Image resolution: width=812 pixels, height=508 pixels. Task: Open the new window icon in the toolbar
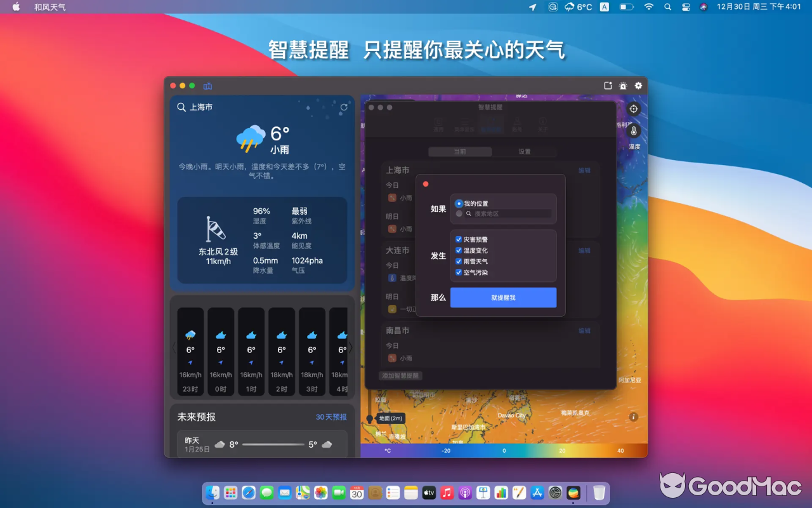click(x=607, y=85)
